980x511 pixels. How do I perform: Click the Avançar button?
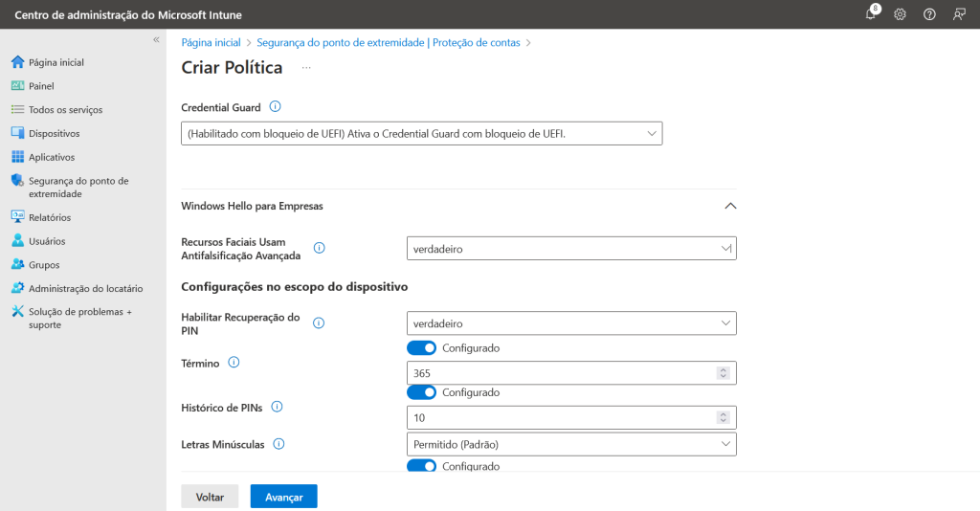tap(283, 497)
